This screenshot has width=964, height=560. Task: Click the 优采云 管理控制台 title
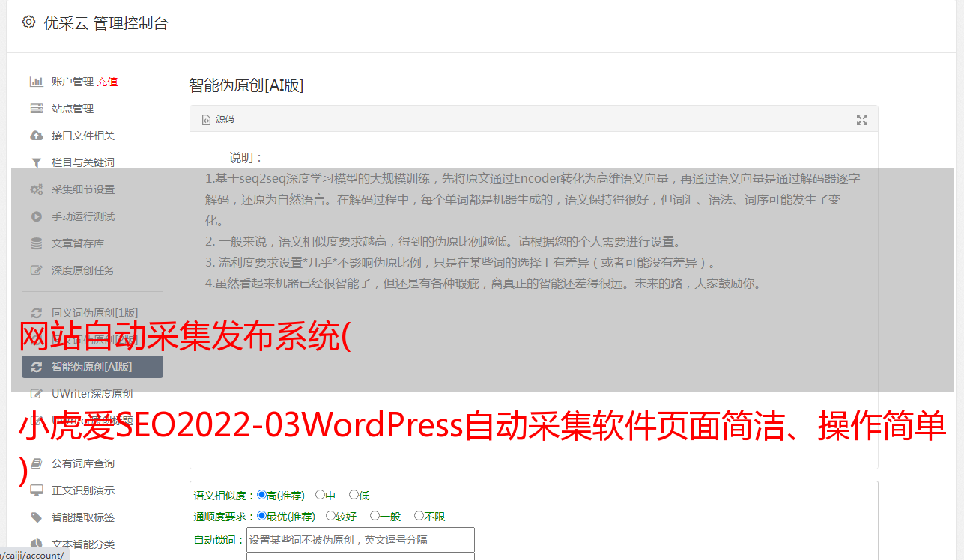106,23
